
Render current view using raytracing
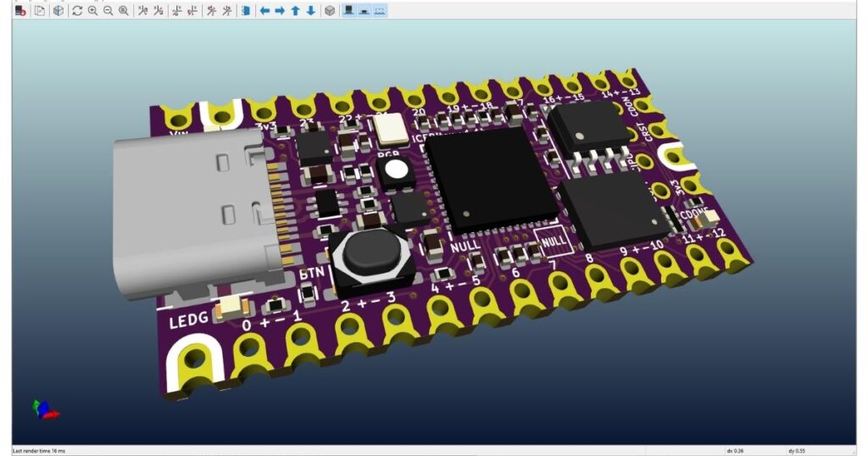[x=58, y=10]
